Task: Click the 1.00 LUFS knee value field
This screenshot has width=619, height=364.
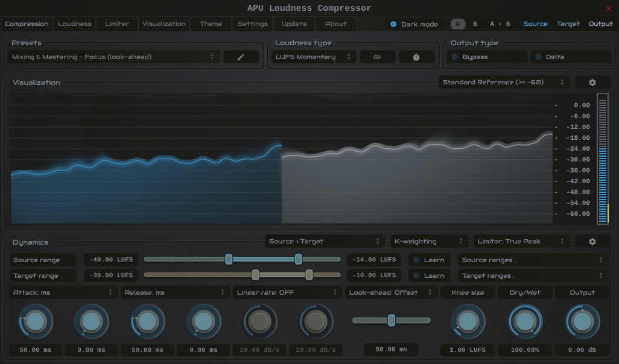Action: [468, 350]
